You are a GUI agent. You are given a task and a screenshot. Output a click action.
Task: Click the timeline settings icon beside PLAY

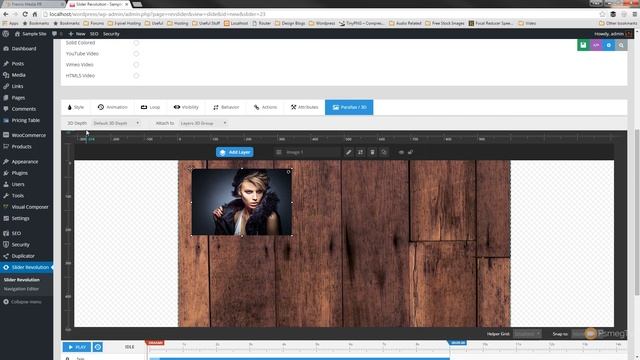98,347
